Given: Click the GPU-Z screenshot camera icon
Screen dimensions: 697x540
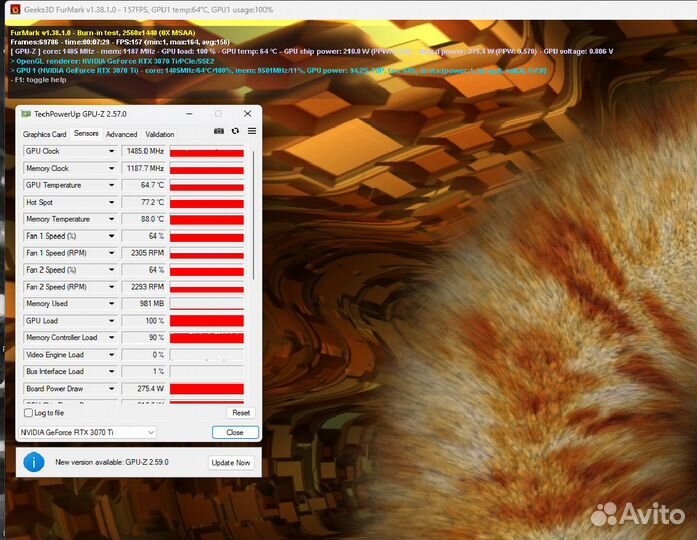Looking at the screenshot, I should point(219,131).
